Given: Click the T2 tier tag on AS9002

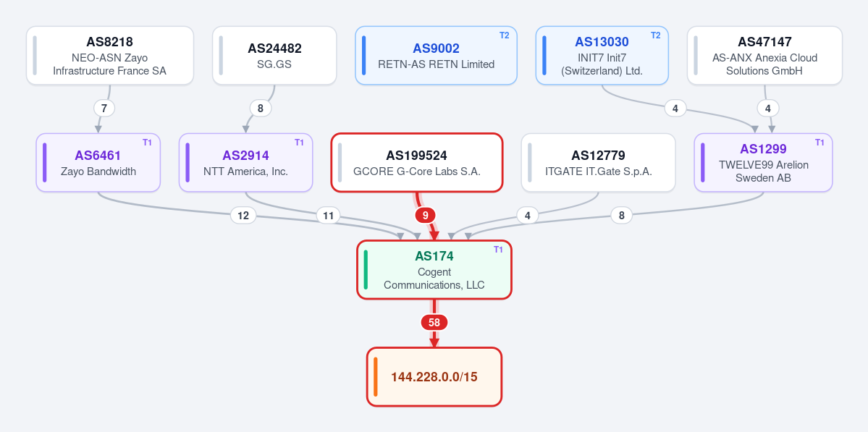Looking at the screenshot, I should [505, 35].
